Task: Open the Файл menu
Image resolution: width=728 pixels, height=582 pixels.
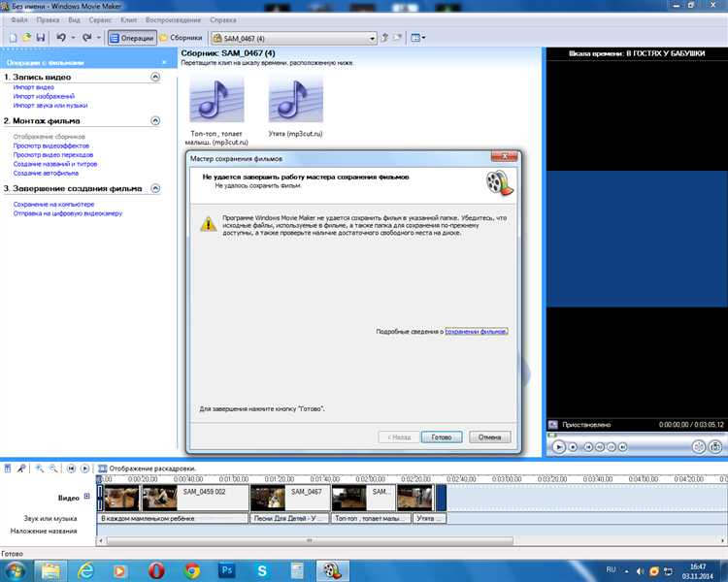Action: coord(19,20)
